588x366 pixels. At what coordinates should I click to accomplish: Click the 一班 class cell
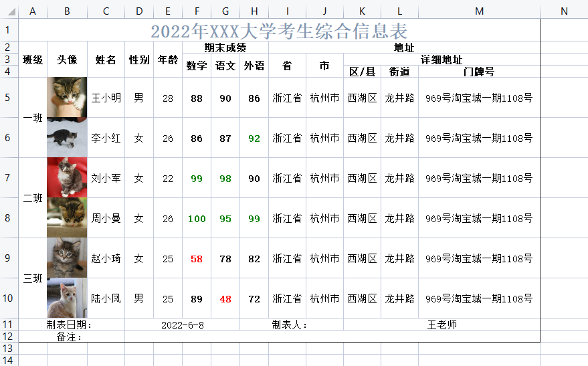pyautogui.click(x=33, y=117)
